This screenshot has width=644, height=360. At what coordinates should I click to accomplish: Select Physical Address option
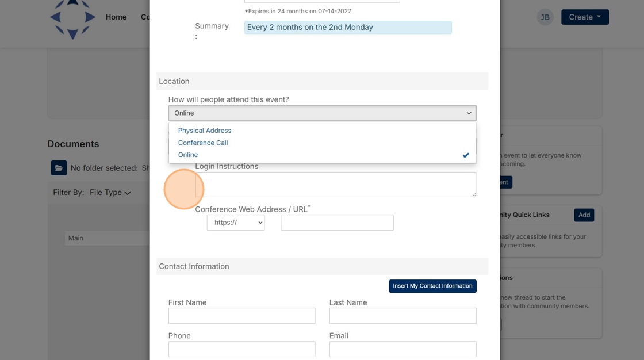pyautogui.click(x=205, y=131)
